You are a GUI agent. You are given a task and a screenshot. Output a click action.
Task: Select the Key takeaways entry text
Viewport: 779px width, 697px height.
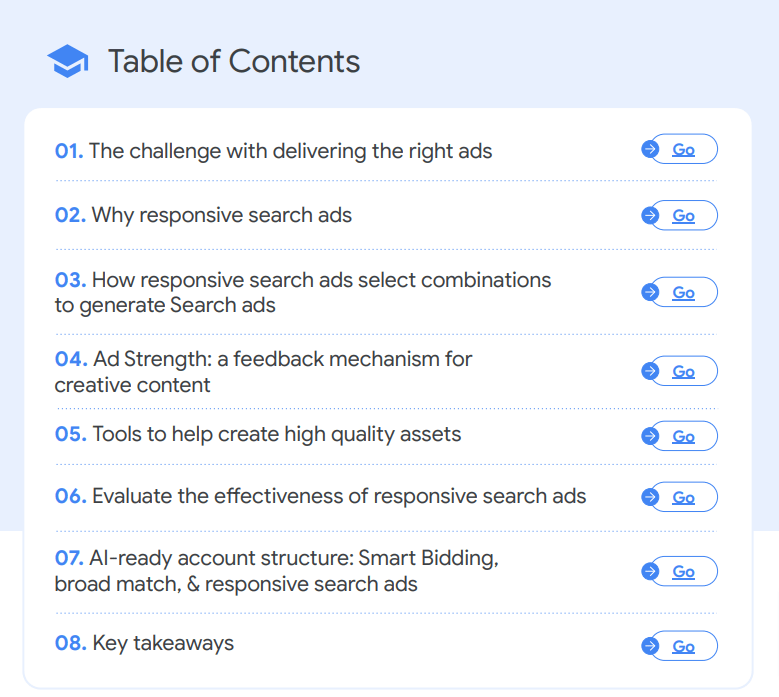point(163,643)
